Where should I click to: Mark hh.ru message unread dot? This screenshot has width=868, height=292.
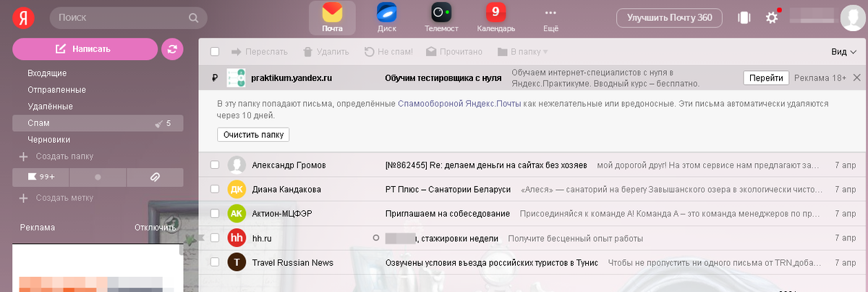pos(375,238)
